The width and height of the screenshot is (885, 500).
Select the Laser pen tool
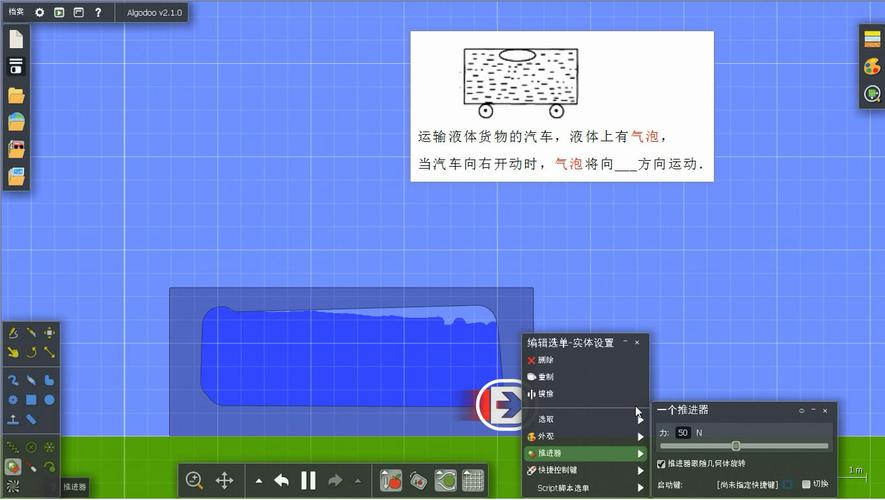pos(32,467)
